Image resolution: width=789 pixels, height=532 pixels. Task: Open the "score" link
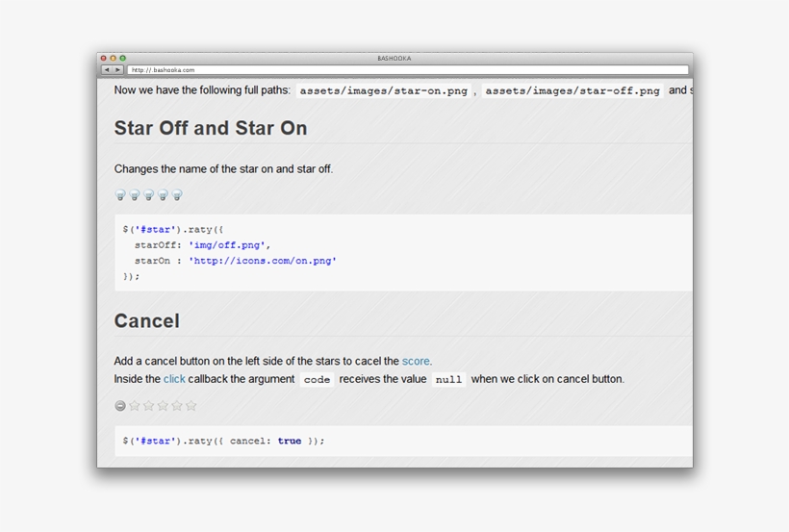(416, 362)
